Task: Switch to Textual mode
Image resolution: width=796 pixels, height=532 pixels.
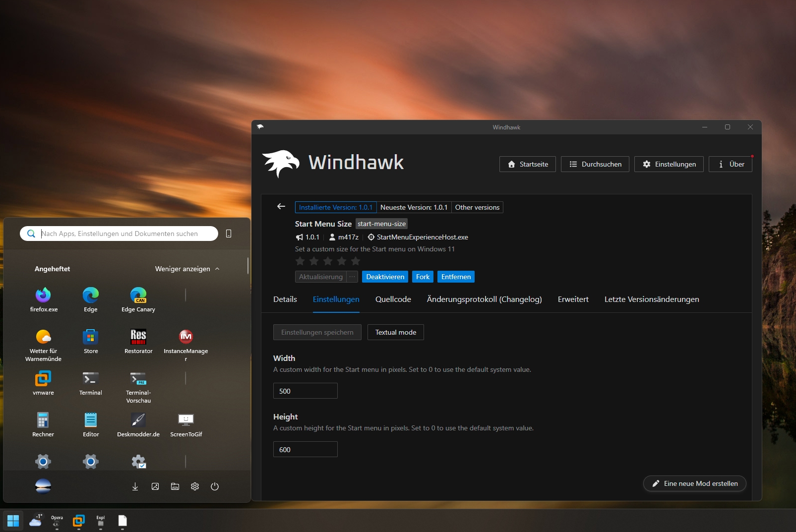Action: point(395,332)
